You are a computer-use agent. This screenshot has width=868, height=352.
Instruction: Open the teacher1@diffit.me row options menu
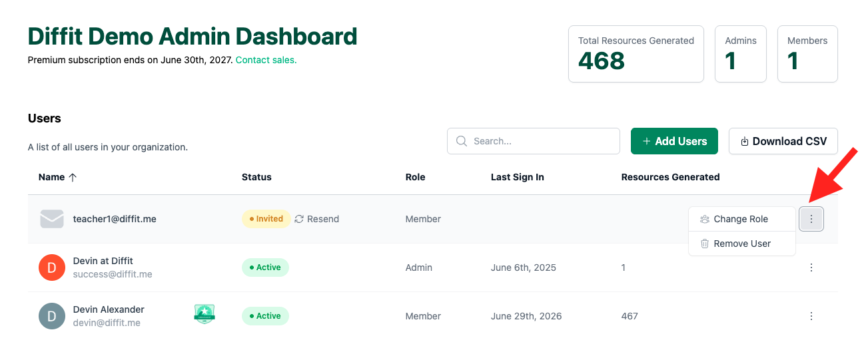point(811,219)
